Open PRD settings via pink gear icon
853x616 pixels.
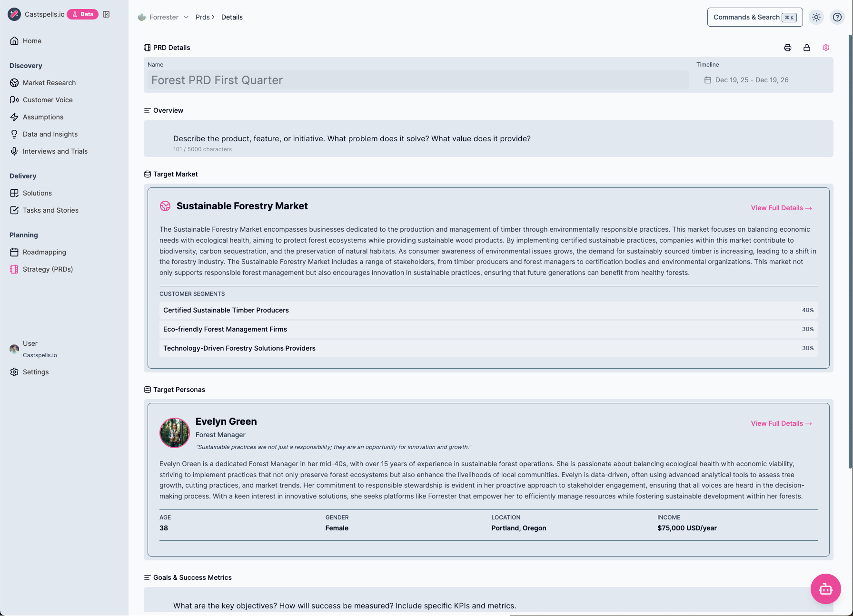point(826,48)
